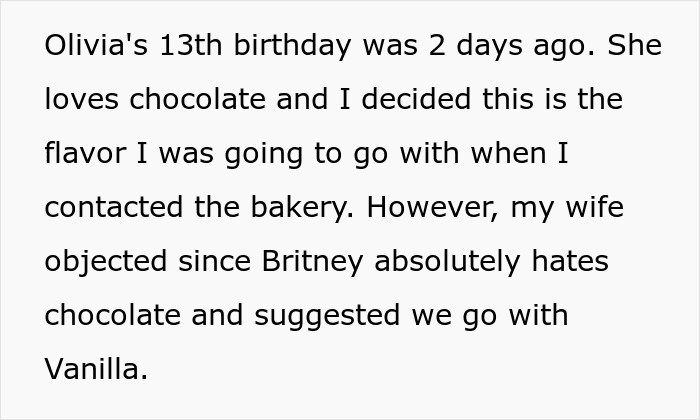Click the word "loves" starting the second line
The image size is (700, 420).
click(82, 99)
